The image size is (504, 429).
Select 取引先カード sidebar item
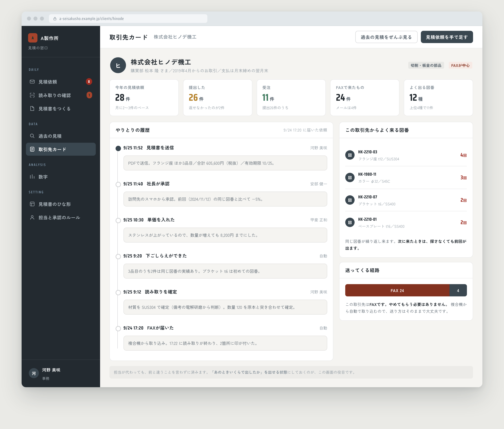61,149
